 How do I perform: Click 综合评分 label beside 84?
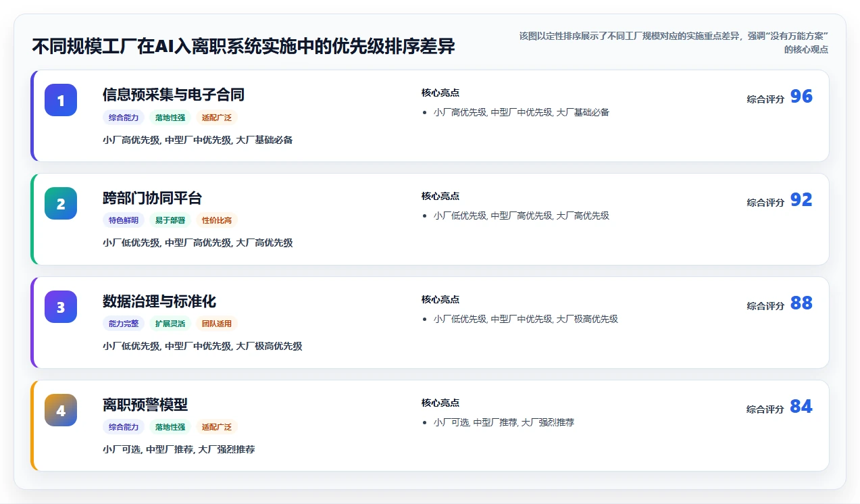(x=765, y=409)
